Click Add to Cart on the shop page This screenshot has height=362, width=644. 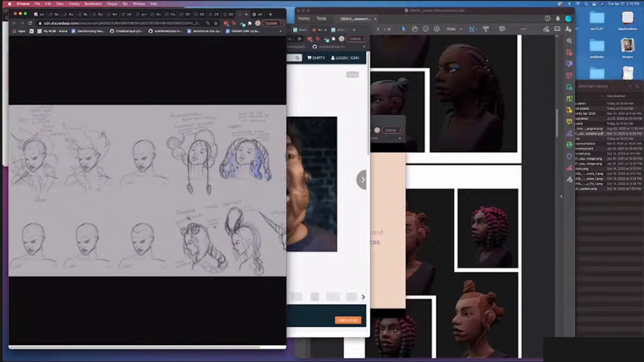[x=348, y=320]
